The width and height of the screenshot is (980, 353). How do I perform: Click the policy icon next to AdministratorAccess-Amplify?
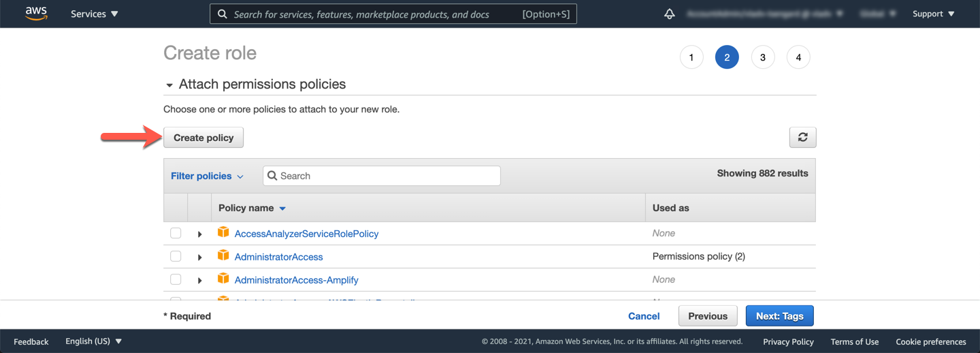223,279
